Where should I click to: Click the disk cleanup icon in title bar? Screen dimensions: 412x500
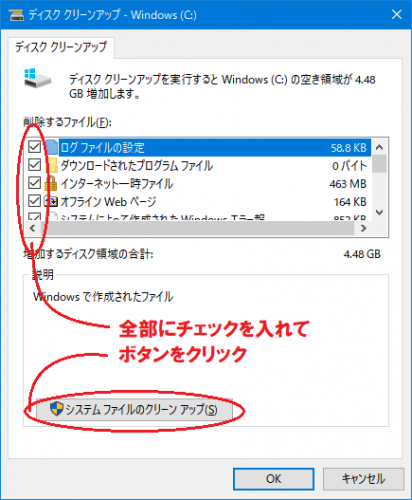pos(16,15)
